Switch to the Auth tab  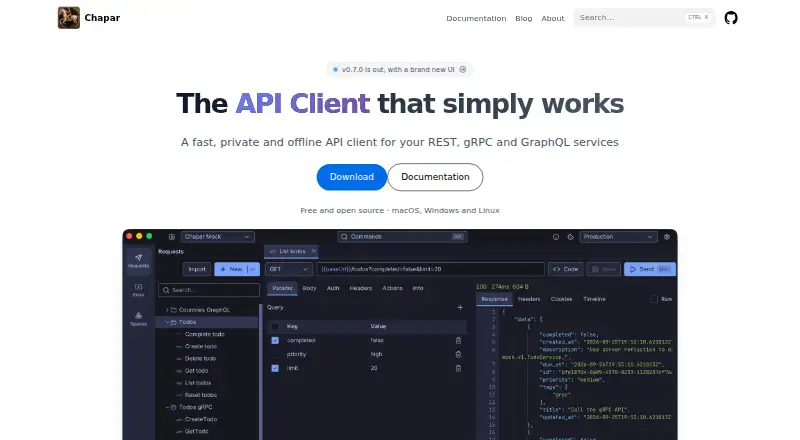[x=333, y=288]
